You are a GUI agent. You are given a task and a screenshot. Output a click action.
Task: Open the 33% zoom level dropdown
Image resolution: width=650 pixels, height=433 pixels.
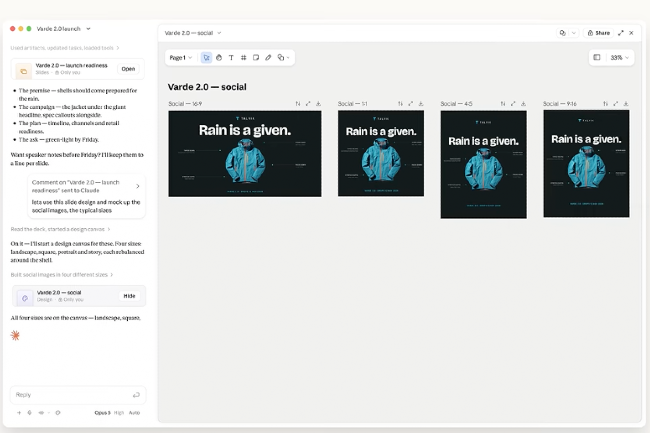(619, 58)
